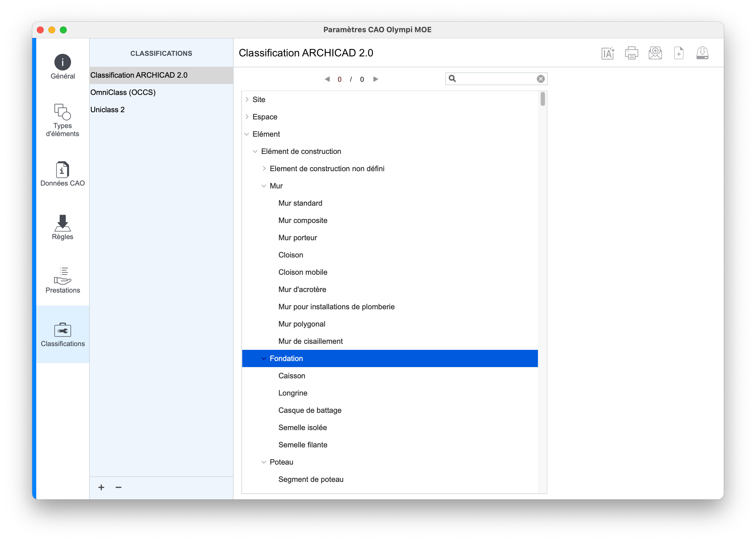Clear the search field with the x icon
The image size is (756, 542).
540,79
